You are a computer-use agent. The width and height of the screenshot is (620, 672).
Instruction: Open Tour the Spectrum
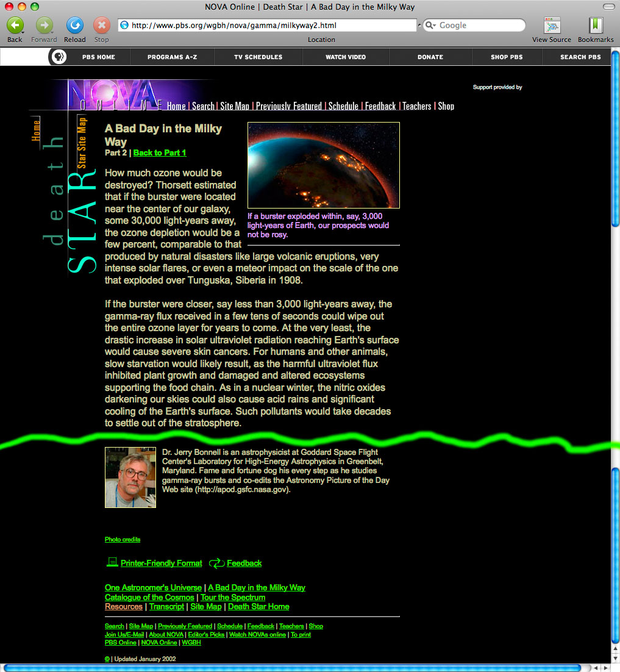[233, 597]
